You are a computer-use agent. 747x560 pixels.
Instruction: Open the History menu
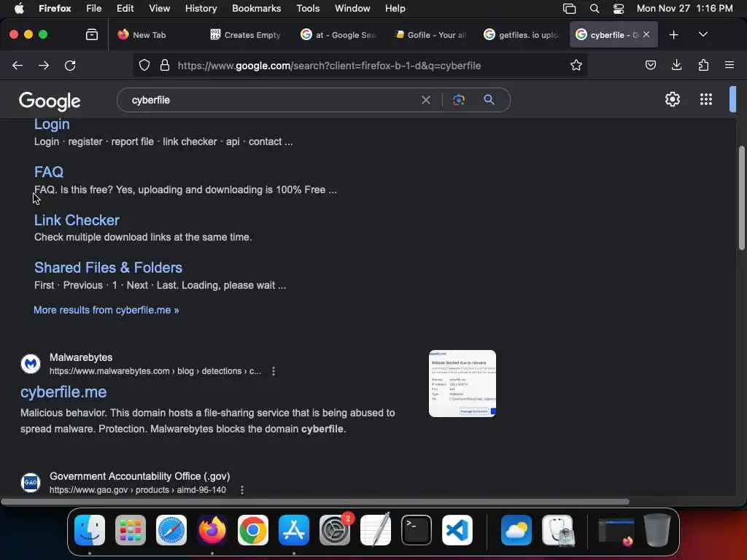pyautogui.click(x=201, y=9)
